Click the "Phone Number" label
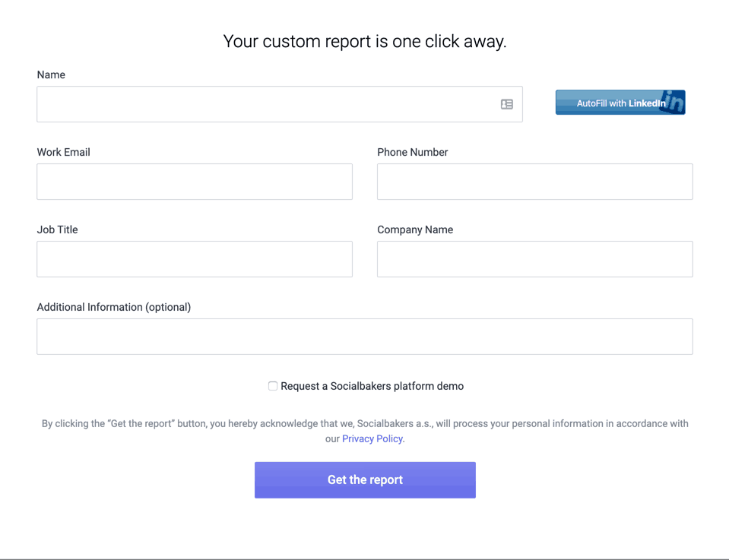 click(412, 152)
